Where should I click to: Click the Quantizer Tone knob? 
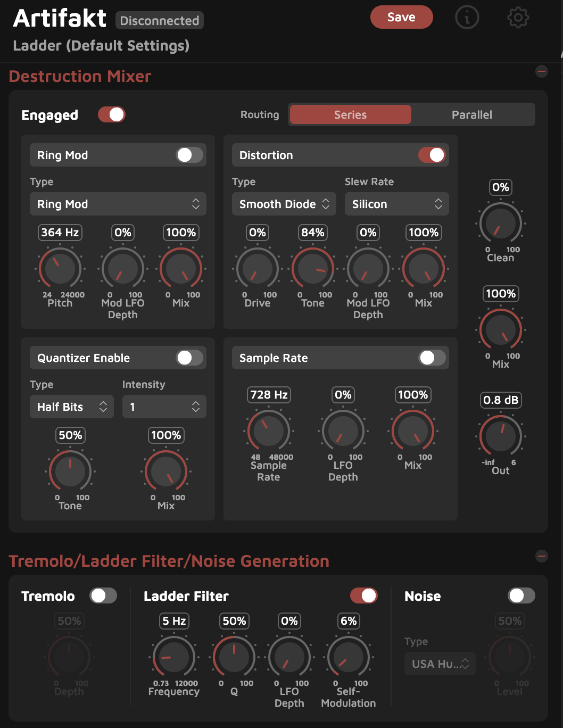point(70,471)
